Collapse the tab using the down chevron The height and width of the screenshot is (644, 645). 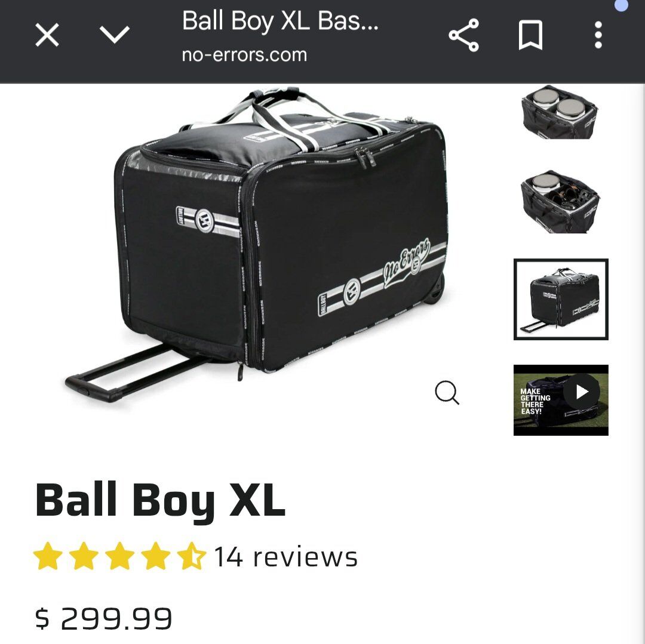[115, 35]
